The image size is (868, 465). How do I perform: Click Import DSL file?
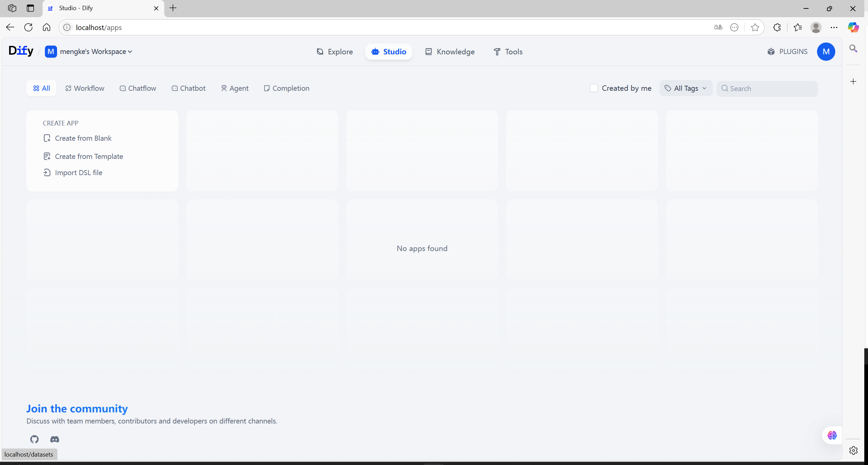click(x=78, y=173)
